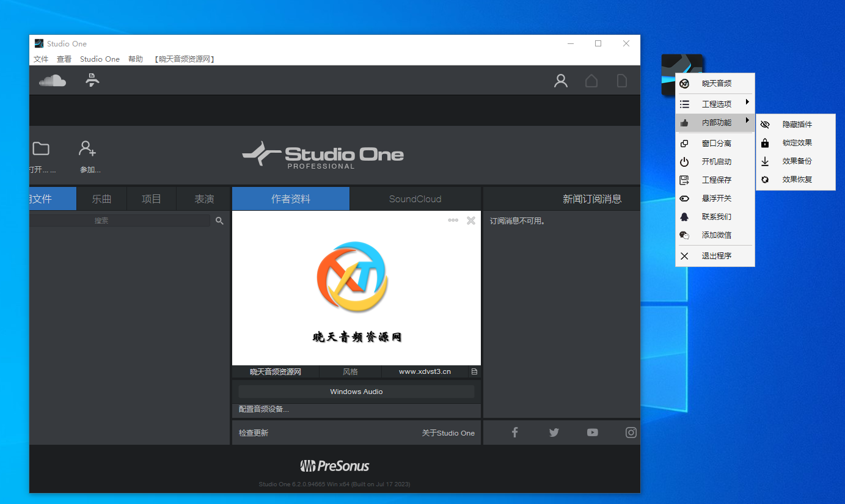Open the YouTube icon
The height and width of the screenshot is (504, 845).
pyautogui.click(x=593, y=433)
